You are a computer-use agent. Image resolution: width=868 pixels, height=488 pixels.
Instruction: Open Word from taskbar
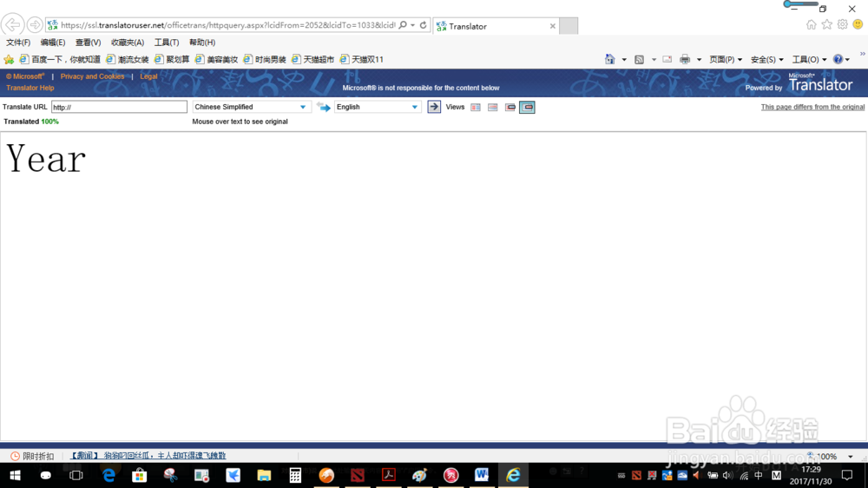(x=481, y=475)
